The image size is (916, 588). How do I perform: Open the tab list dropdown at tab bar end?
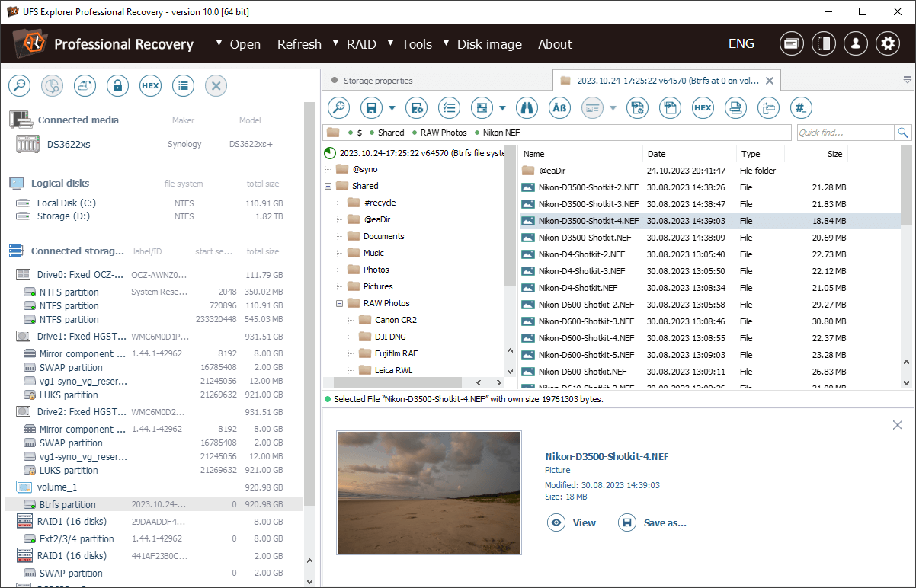pyautogui.click(x=908, y=79)
